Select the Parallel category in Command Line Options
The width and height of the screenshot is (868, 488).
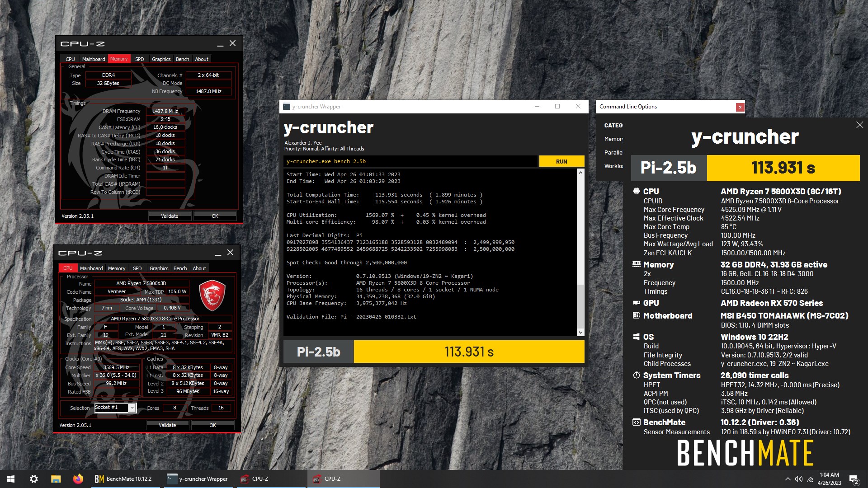tap(613, 153)
